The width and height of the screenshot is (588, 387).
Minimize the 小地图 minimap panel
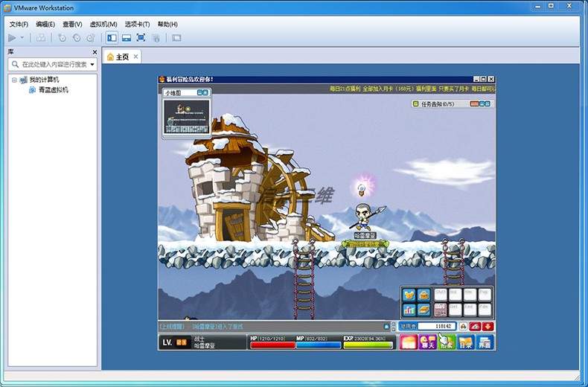200,92
